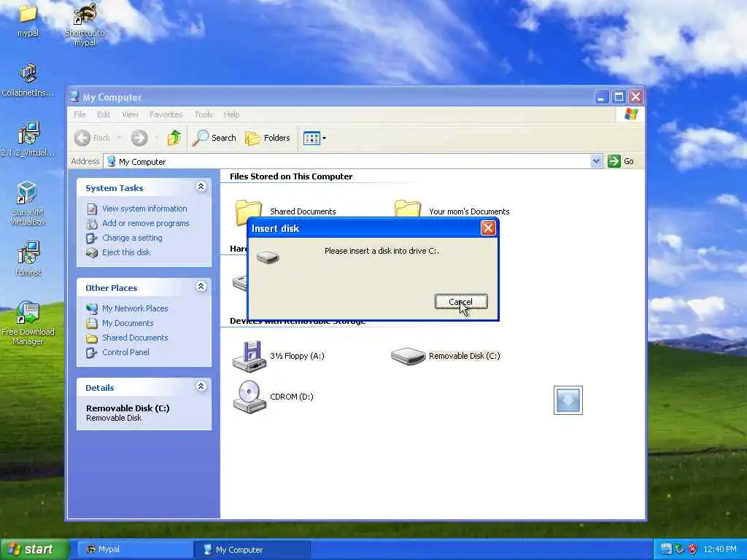Click the Address field text

(x=142, y=162)
